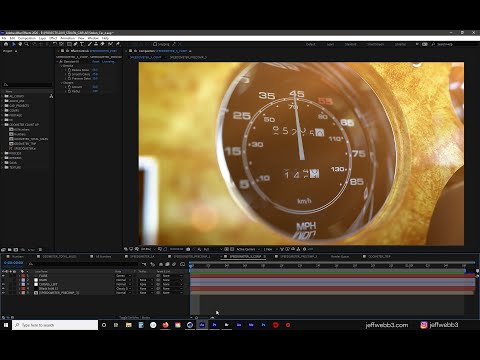480x360 pixels.
Task: Hide layer 1 with its eye toggle
Action: 3,276
